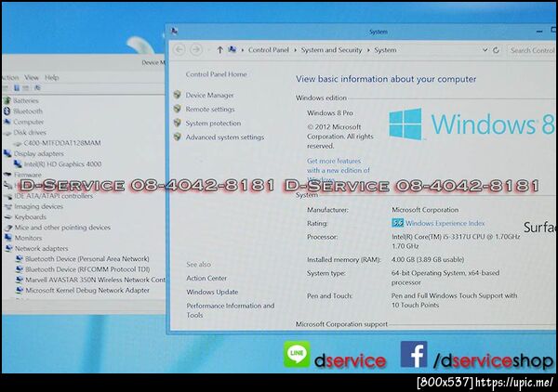Select System and Security in breadcrumb
The image size is (558, 392).
[x=331, y=50]
